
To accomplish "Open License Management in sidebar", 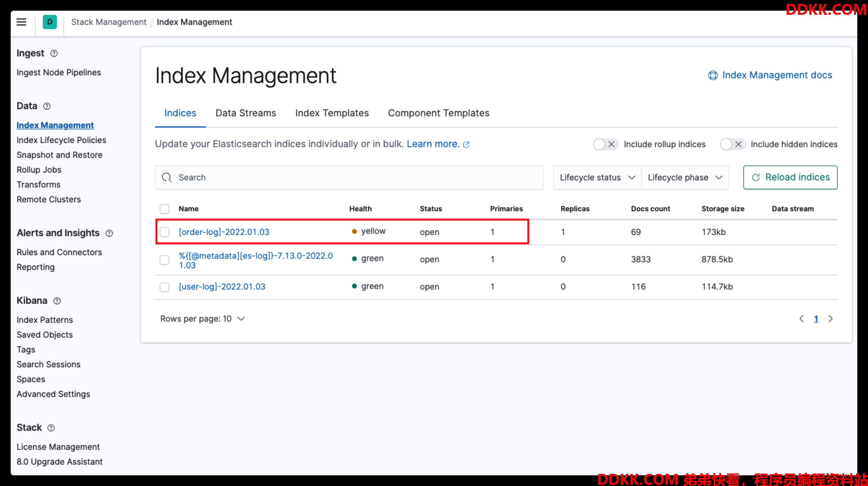I will 58,447.
